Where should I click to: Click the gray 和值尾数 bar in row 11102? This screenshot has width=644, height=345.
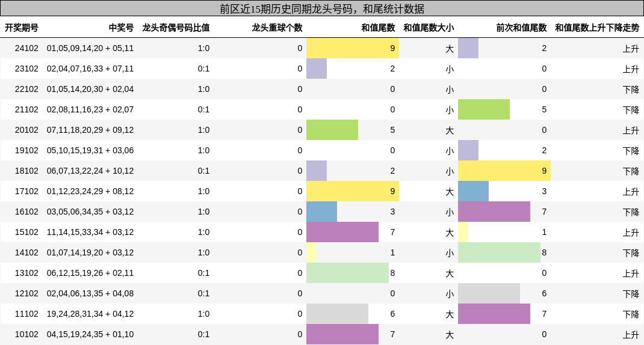tap(337, 314)
